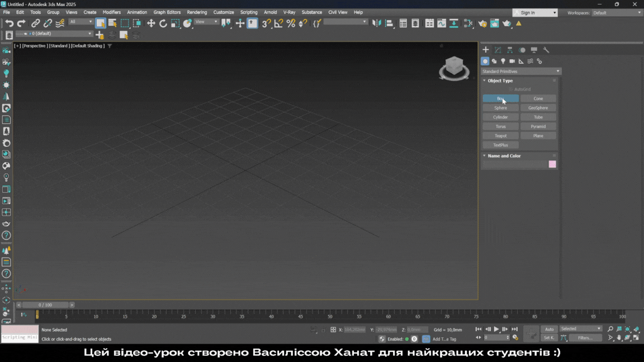The image size is (644, 362).
Task: Collapse the Name and Color rollout
Action: point(504,155)
